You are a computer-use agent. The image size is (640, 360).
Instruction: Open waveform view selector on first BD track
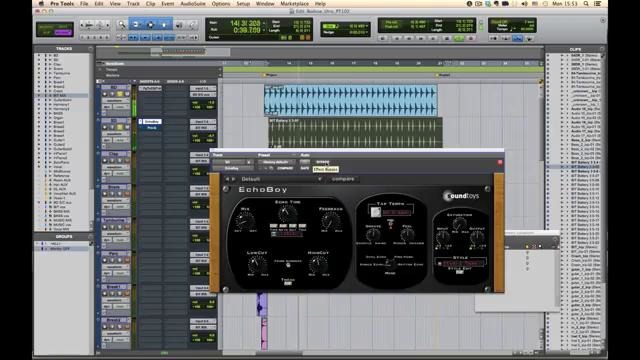point(115,100)
